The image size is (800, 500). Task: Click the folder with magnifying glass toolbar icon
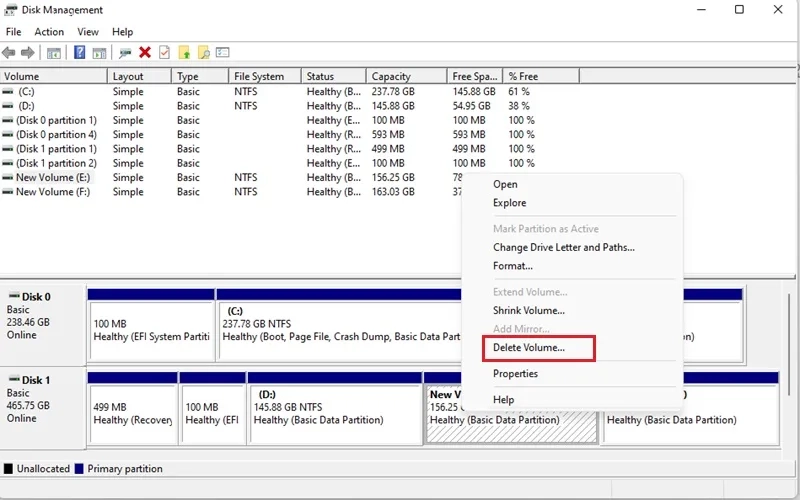pyautogui.click(x=204, y=52)
